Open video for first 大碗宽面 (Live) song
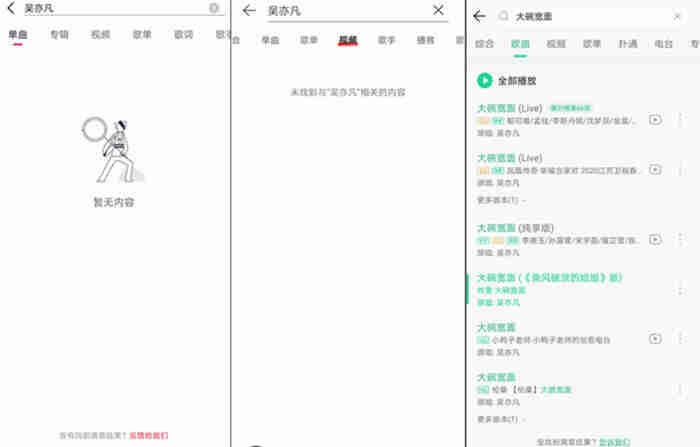Viewport: 700px width, 447px height. coord(655,119)
